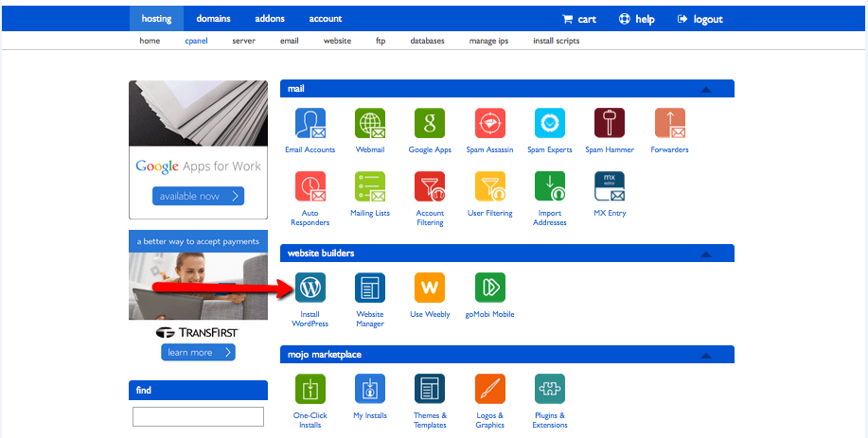Screen dimensions: 868x438
Task: Click the TransFirst 'learn more' button
Action: pyautogui.click(x=198, y=352)
